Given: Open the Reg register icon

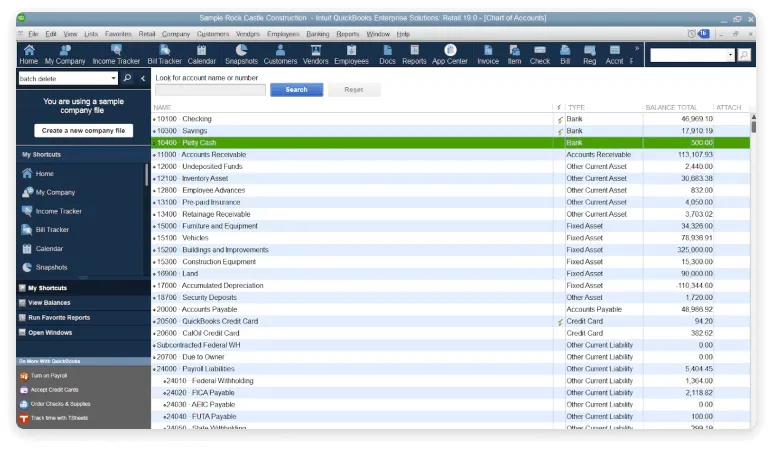Looking at the screenshot, I should (x=590, y=55).
